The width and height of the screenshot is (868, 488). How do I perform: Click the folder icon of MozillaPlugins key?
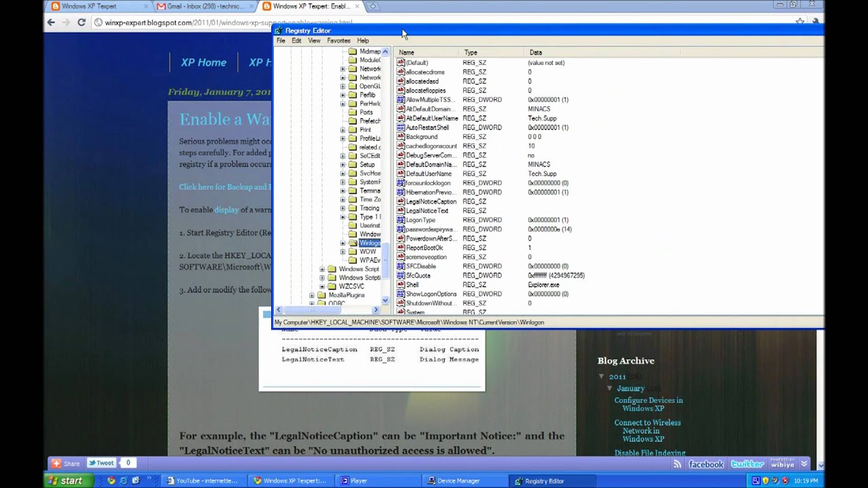click(x=322, y=295)
